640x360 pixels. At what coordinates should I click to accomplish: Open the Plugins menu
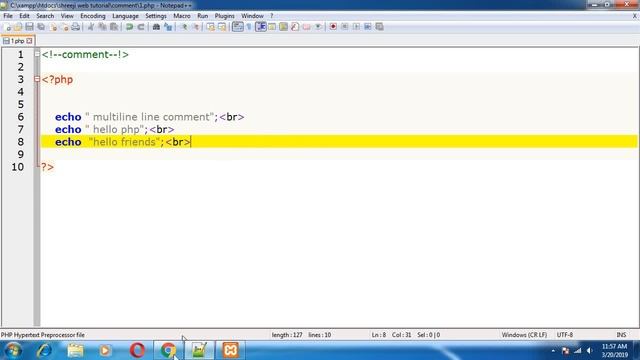click(x=224, y=16)
